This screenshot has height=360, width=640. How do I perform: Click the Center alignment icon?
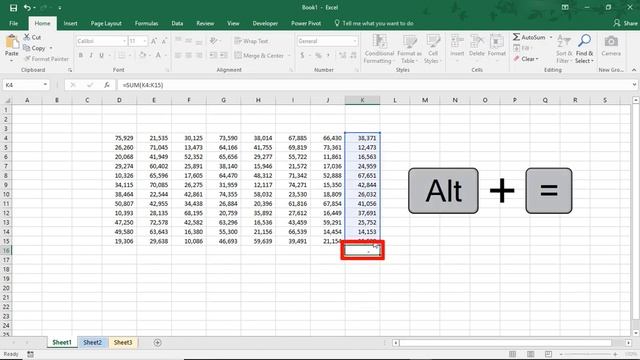coord(188,55)
